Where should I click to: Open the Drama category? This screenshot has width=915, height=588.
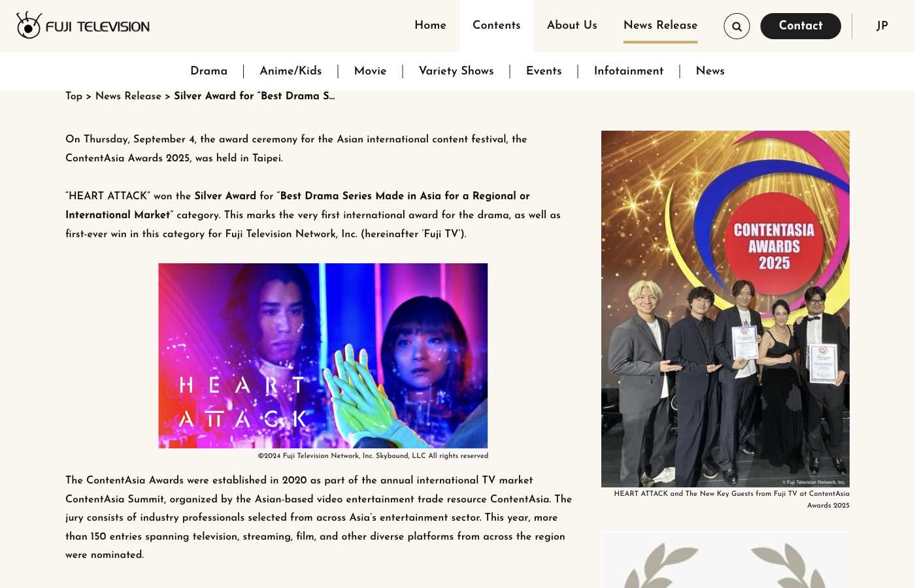[209, 71]
